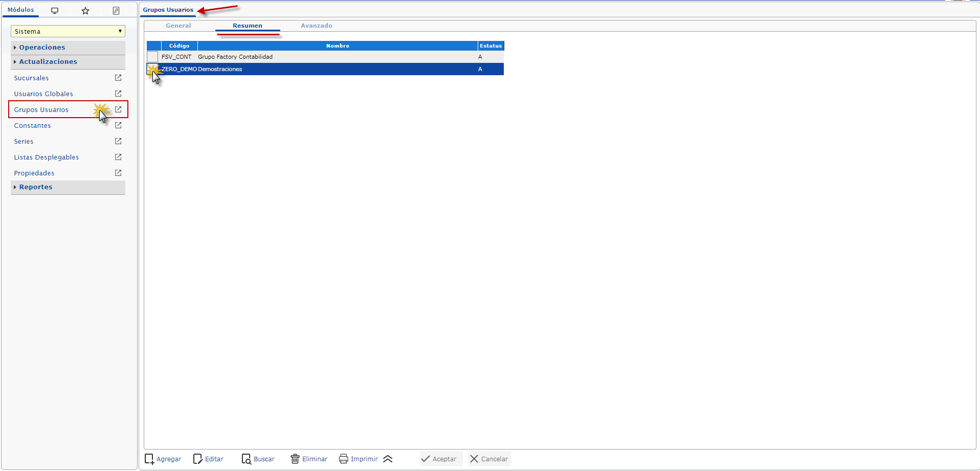Click the FSV_CONT code cell
The width and height of the screenshot is (980, 471).
click(176, 57)
